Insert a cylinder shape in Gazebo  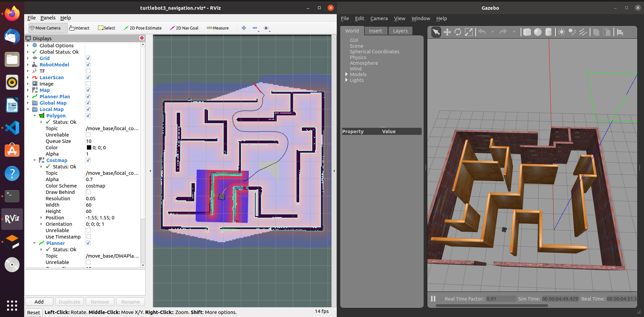click(548, 32)
